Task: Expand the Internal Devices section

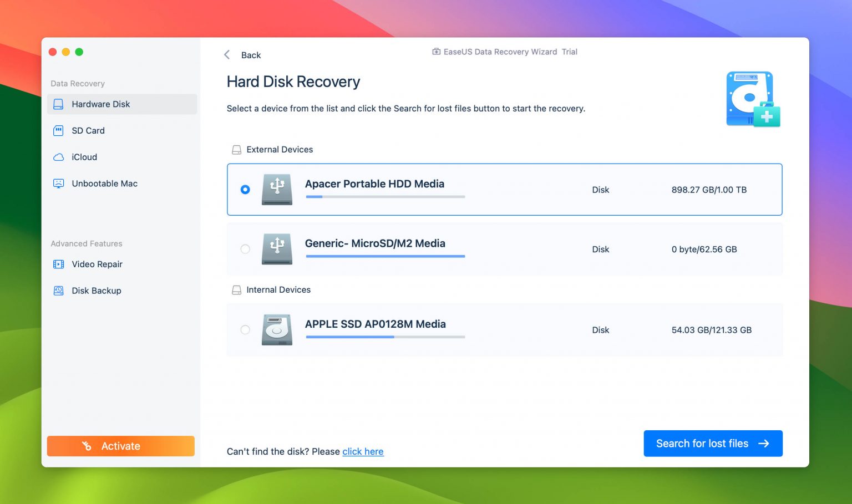Action: tap(278, 289)
